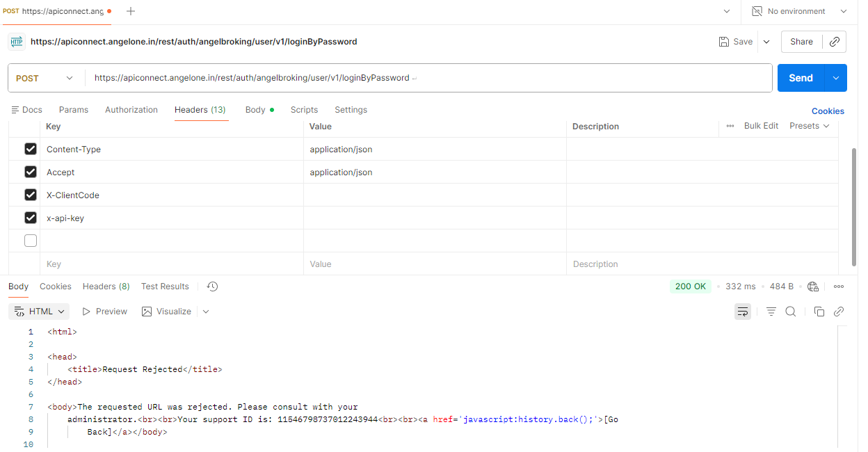
Task: Copy the response body using copy icon
Action: click(819, 312)
